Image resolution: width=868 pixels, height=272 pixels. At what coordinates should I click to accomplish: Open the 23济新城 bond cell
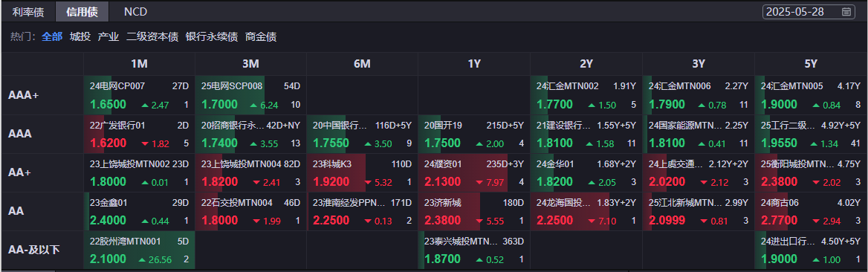click(x=474, y=212)
